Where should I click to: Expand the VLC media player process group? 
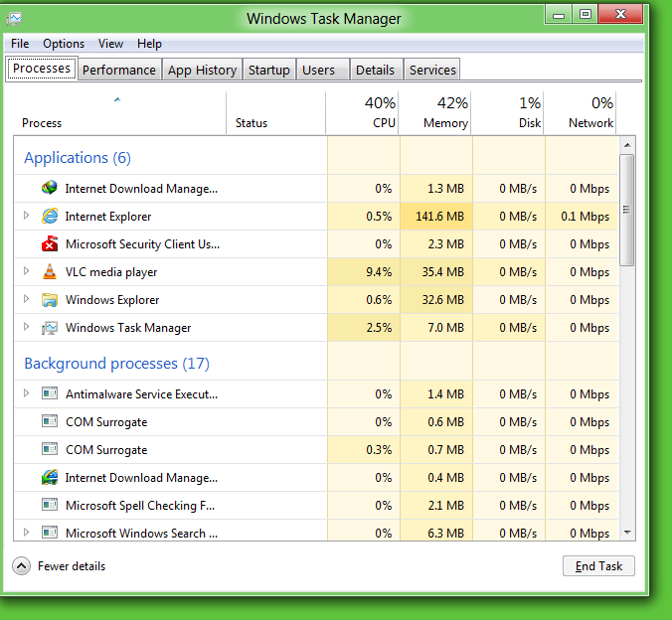coord(26,271)
